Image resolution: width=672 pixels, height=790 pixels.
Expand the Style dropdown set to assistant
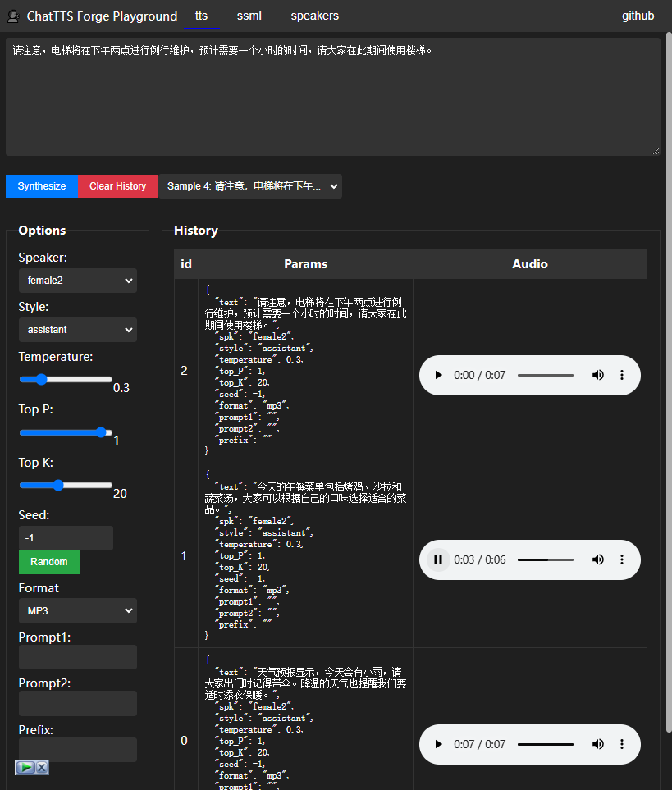77,330
